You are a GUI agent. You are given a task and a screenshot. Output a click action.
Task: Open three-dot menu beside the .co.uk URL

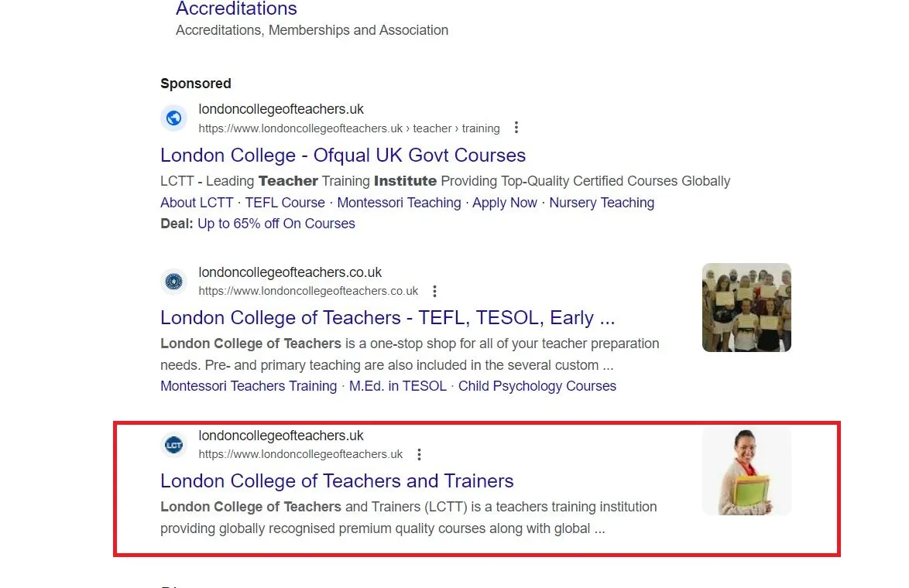pyautogui.click(x=434, y=291)
